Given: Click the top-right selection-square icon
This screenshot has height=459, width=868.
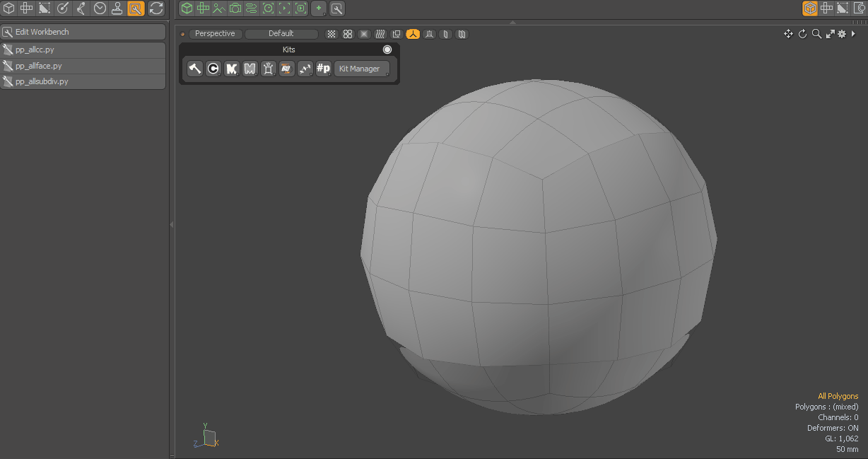Looking at the screenshot, I should click(x=843, y=8).
